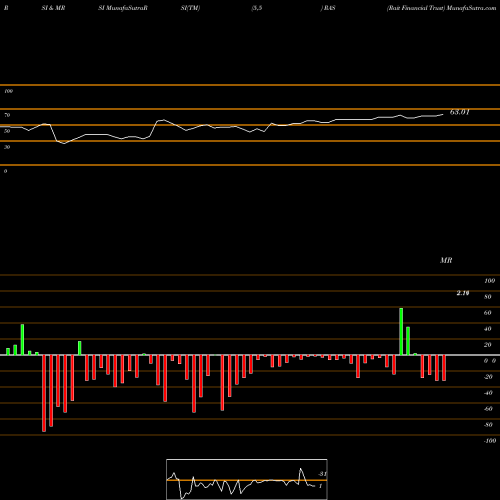Click the RSI value 63.01 label

459,112
